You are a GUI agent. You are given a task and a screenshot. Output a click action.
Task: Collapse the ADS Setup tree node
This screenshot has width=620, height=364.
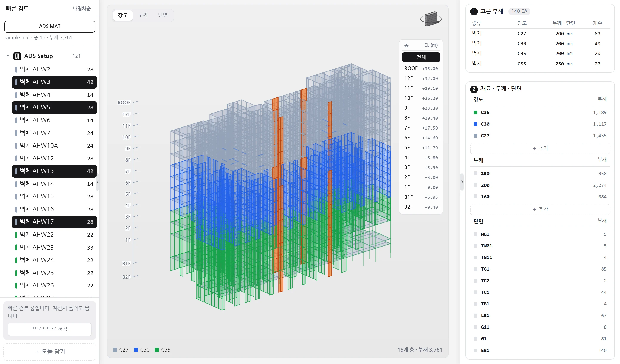pos(8,56)
